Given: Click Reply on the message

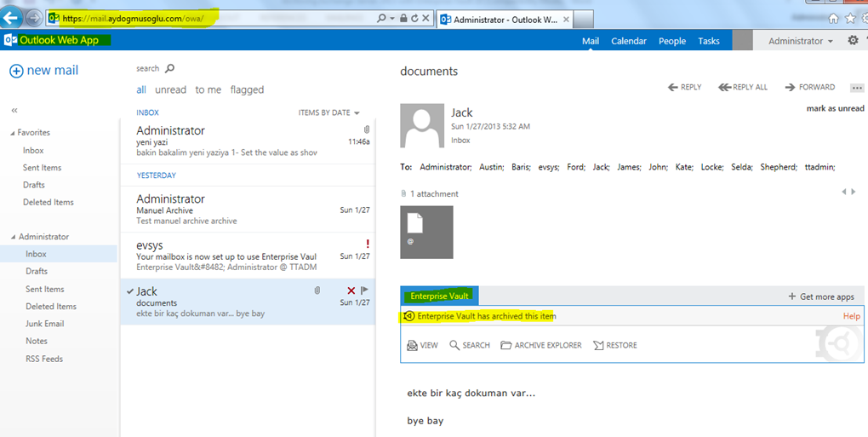Looking at the screenshot, I should tap(685, 87).
